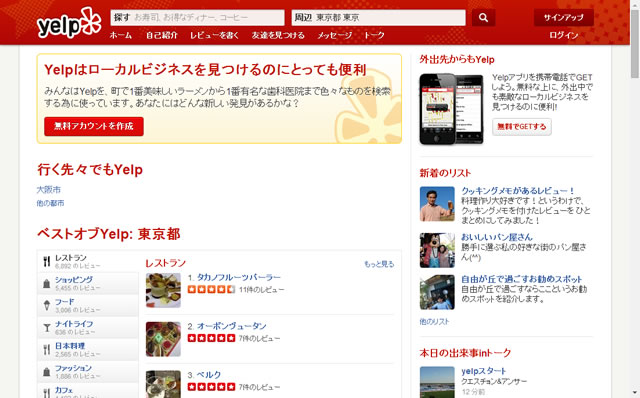Click the star rating for タカノフルーツパーラー
The height and width of the screenshot is (398, 640).
click(x=211, y=289)
